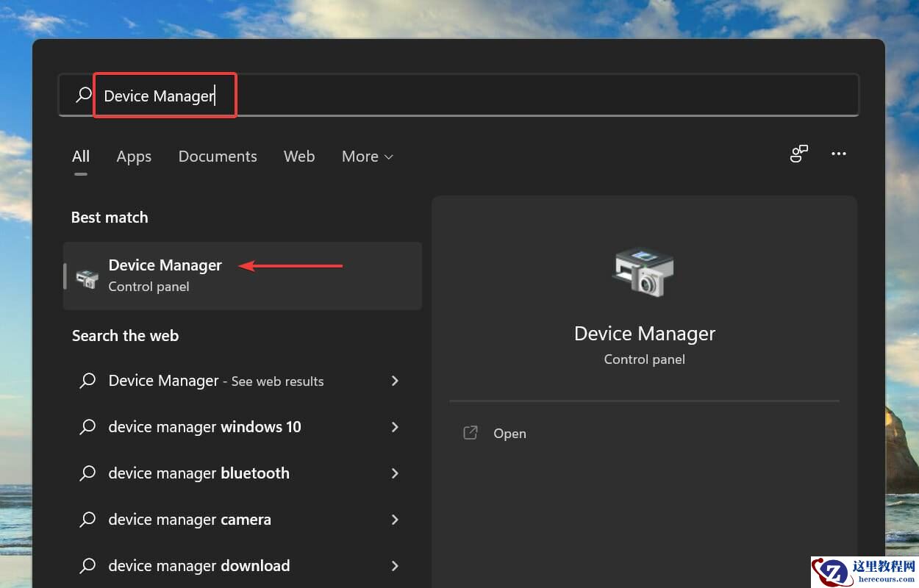Expand device manager download suggestion chevron
This screenshot has height=588, width=919.
click(x=395, y=566)
